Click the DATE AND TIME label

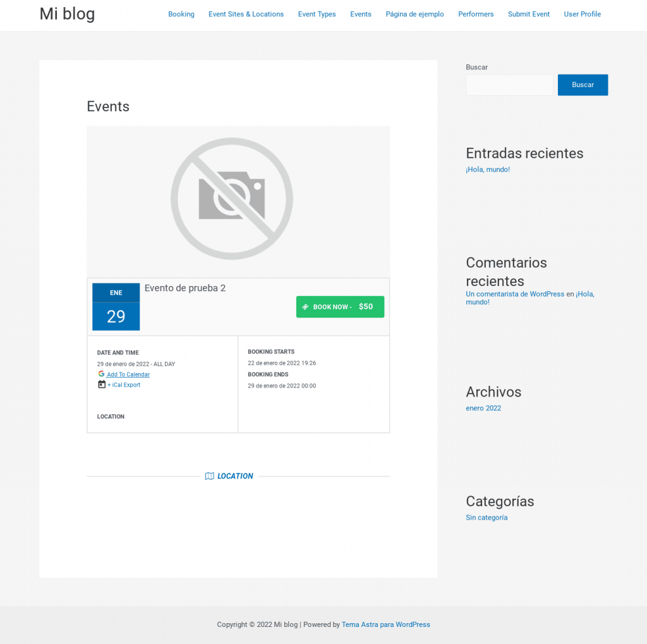pyautogui.click(x=118, y=352)
